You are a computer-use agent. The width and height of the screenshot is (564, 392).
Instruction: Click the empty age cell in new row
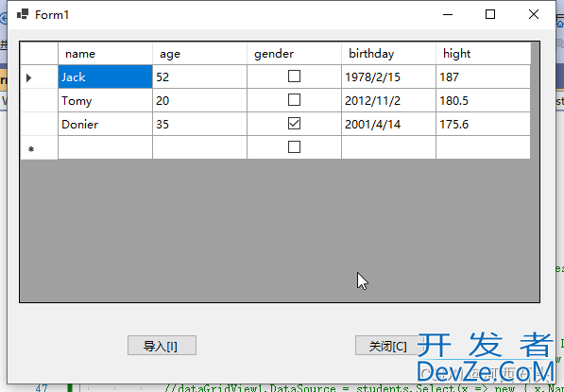(199, 147)
